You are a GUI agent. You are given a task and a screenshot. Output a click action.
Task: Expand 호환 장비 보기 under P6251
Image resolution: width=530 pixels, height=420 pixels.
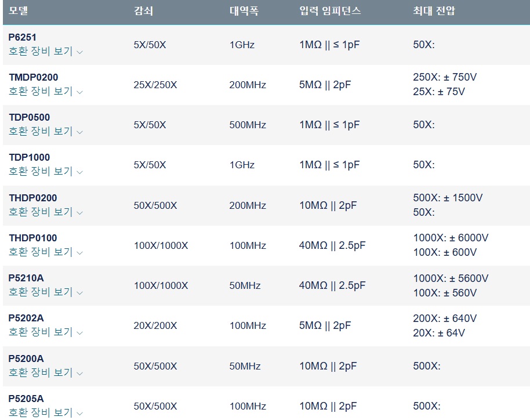click(x=46, y=52)
